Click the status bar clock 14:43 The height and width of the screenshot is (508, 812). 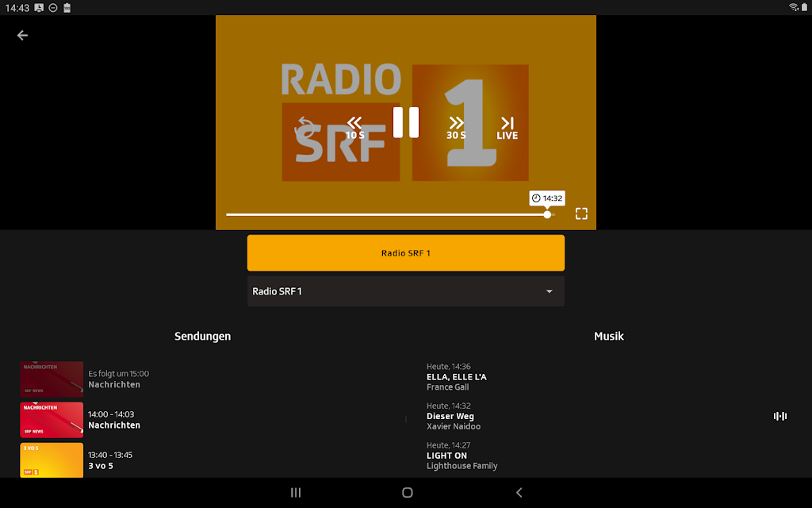[17, 8]
